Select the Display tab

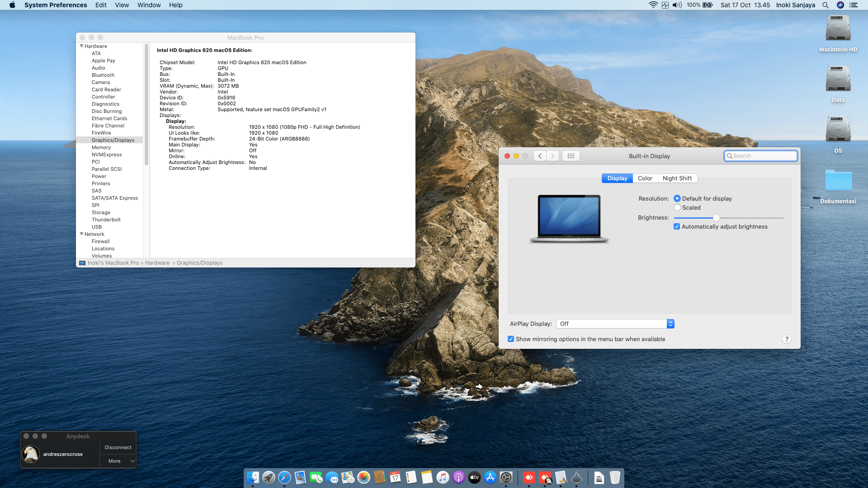pyautogui.click(x=618, y=178)
